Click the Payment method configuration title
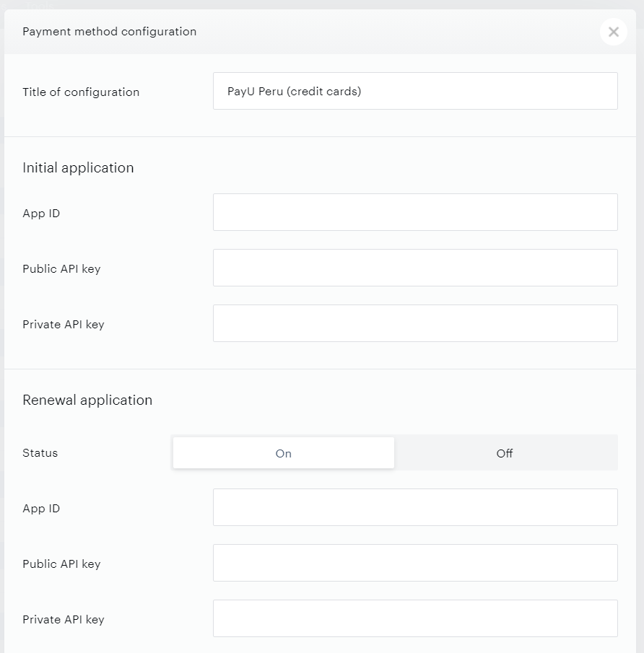Screen dimensions: 644x653 109,32
